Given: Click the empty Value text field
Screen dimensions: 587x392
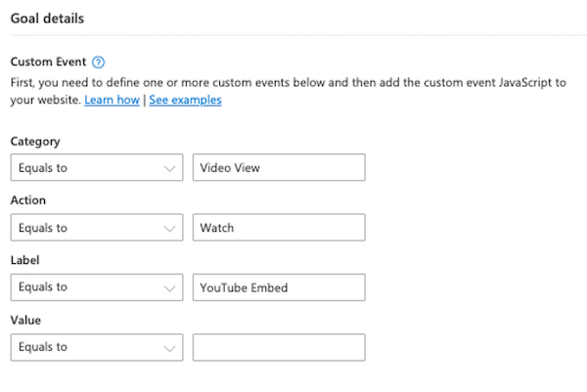Looking at the screenshot, I should (279, 347).
